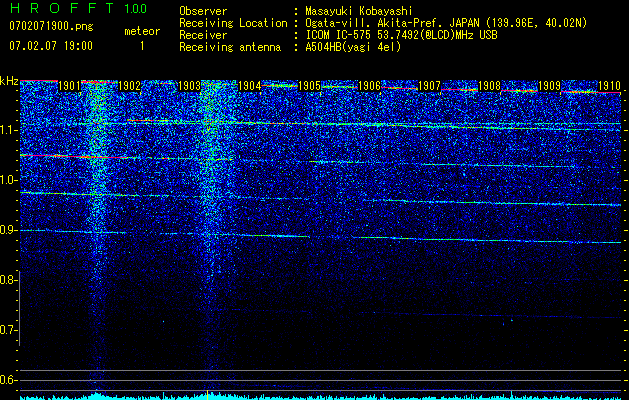This screenshot has height=400, width=629.
Task: Click the 1909 time marker
Action: (x=550, y=86)
